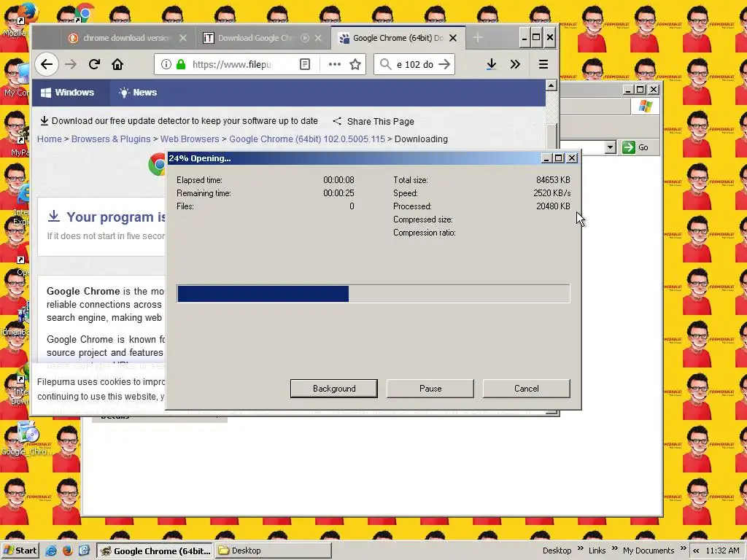Click the Chrome logo on Filepuma page
Screen dimensions: 747x560
click(x=158, y=164)
